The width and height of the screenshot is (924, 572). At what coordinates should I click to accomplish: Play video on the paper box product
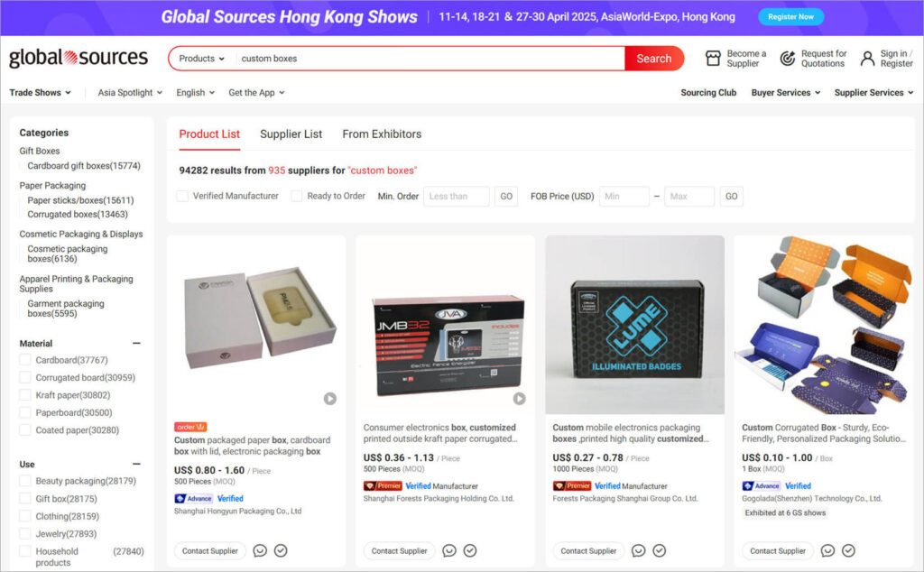(x=330, y=399)
